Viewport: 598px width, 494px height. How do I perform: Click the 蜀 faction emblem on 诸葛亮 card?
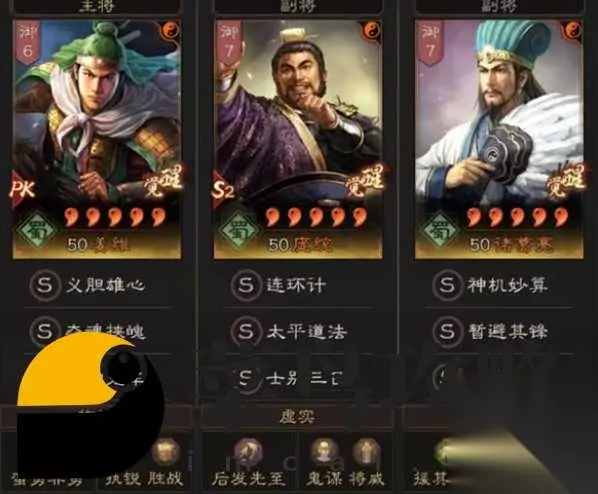pos(439,230)
